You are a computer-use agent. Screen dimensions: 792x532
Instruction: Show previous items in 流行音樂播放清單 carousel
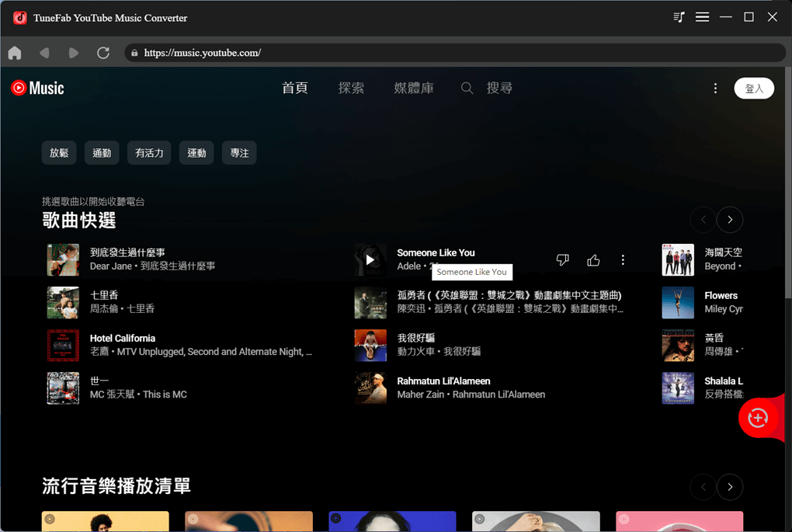tap(703, 487)
